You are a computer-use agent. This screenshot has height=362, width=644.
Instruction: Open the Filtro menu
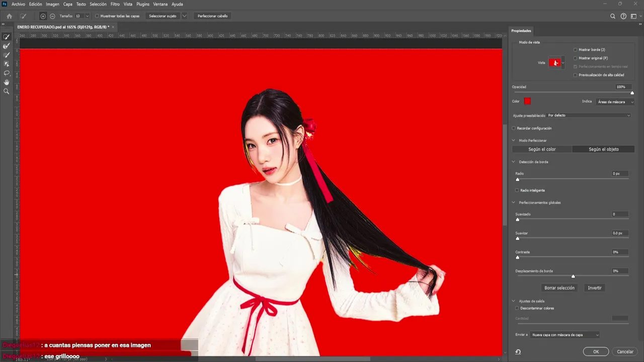(115, 4)
